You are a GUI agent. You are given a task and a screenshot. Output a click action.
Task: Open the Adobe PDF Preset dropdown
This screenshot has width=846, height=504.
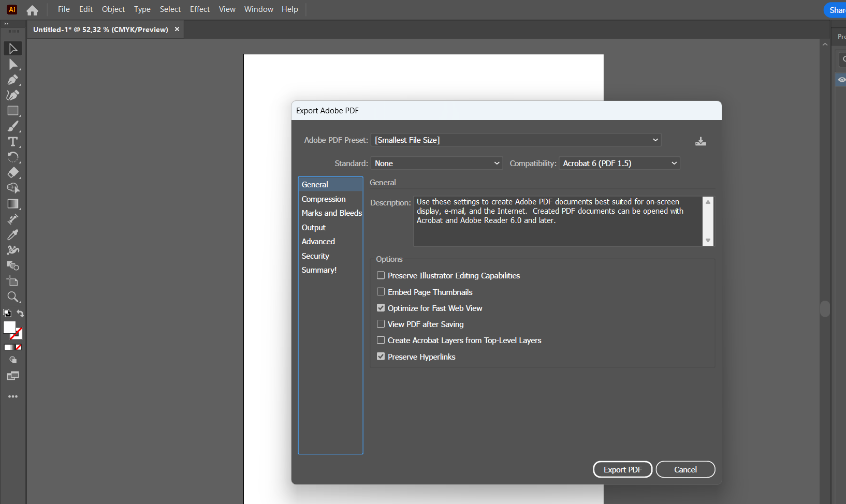pos(516,140)
